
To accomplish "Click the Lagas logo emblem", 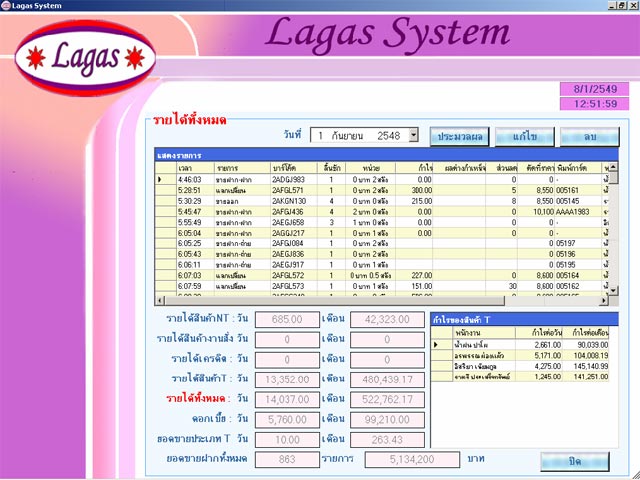I will coord(85,58).
